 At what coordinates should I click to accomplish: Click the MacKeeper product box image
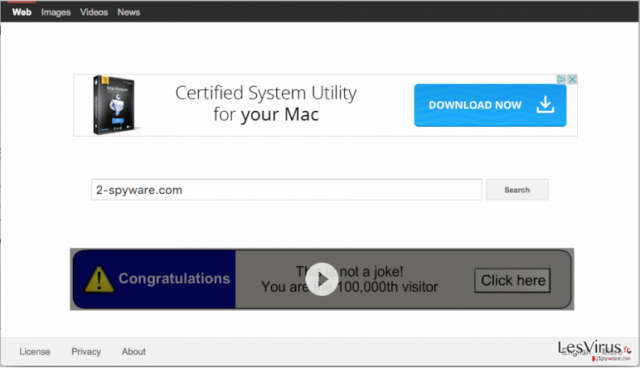[x=114, y=105]
